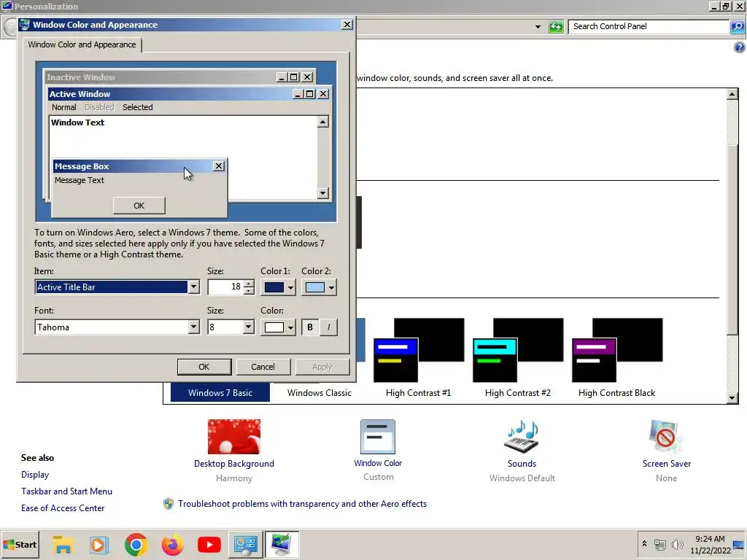Select the Windows Classic theme
The height and width of the screenshot is (560, 747).
(x=320, y=393)
